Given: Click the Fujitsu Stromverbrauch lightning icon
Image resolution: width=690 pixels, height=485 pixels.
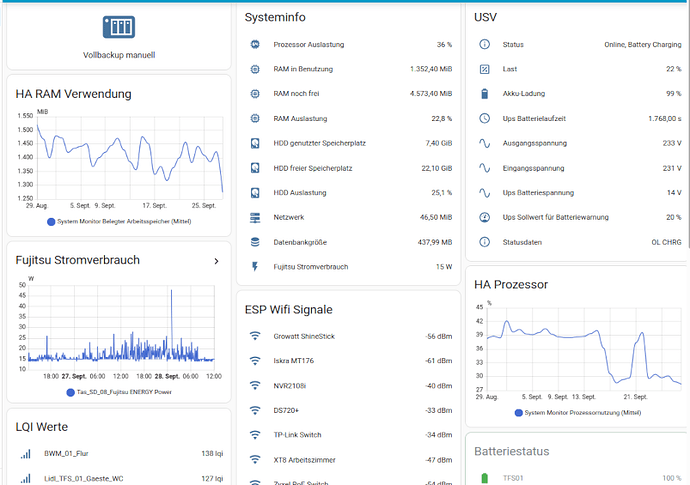Looking at the screenshot, I should click(255, 267).
